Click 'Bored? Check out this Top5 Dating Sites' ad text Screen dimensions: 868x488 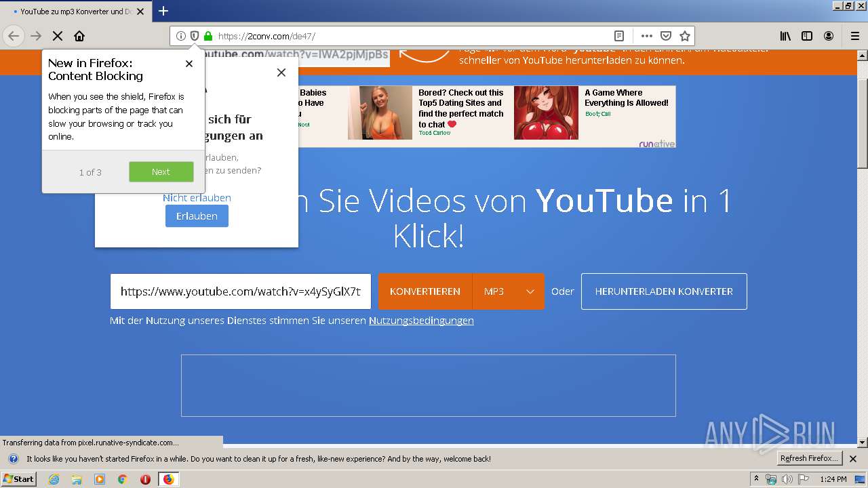point(461,108)
